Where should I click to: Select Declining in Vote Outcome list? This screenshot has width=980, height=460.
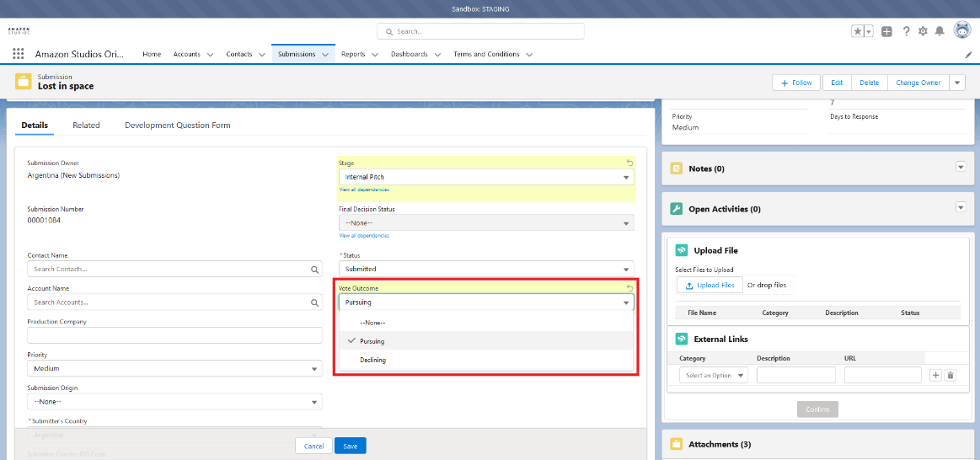(x=486, y=360)
